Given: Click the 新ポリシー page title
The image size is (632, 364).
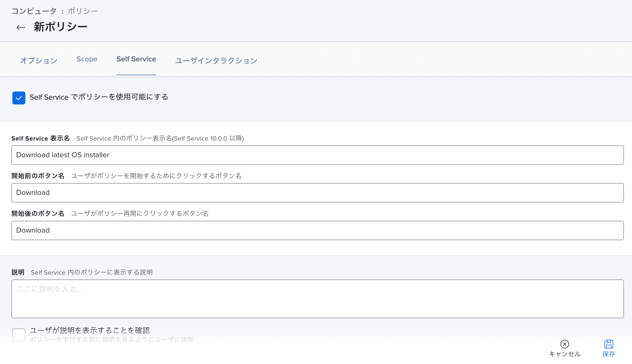Looking at the screenshot, I should (x=61, y=27).
